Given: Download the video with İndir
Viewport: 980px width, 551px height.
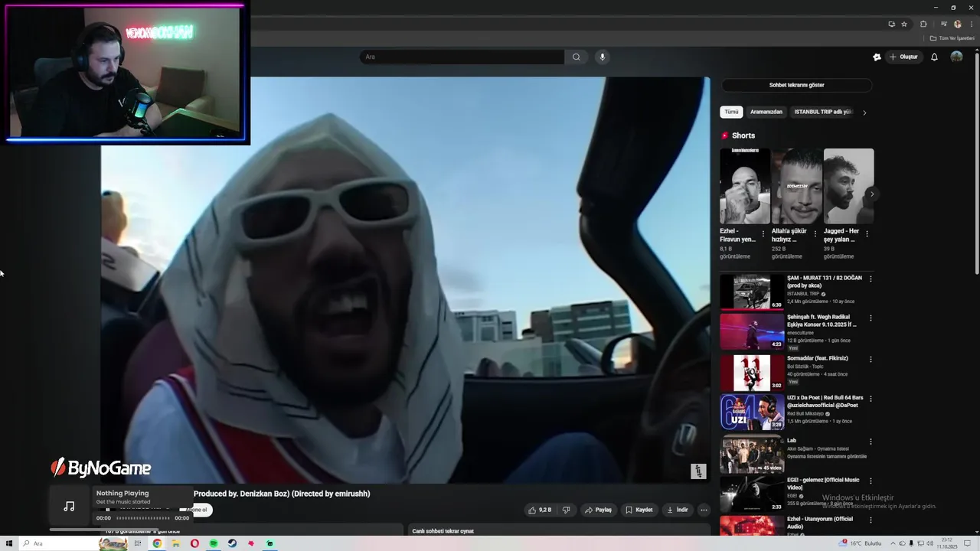Looking at the screenshot, I should [677, 510].
